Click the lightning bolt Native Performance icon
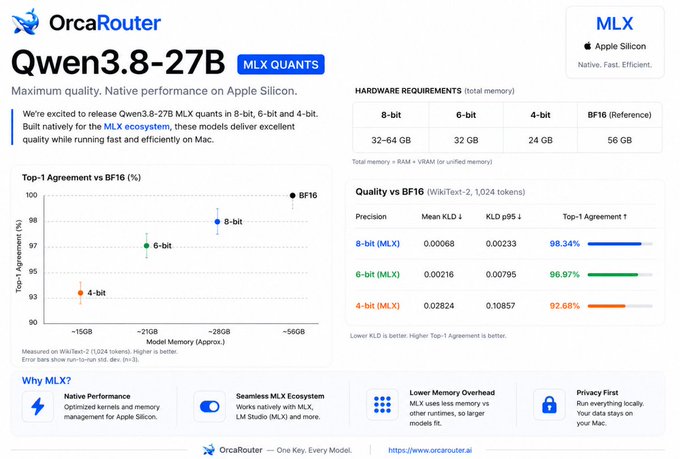 pyautogui.click(x=38, y=407)
